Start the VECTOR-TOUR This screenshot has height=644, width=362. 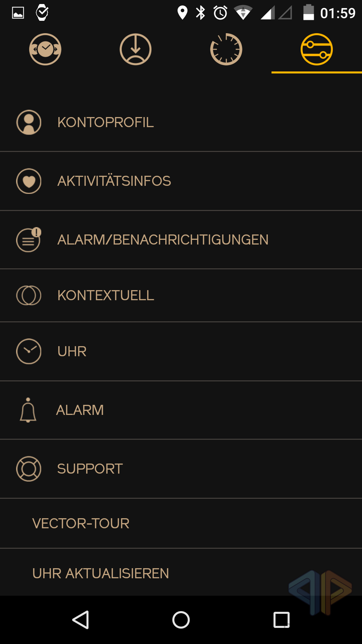tap(81, 524)
